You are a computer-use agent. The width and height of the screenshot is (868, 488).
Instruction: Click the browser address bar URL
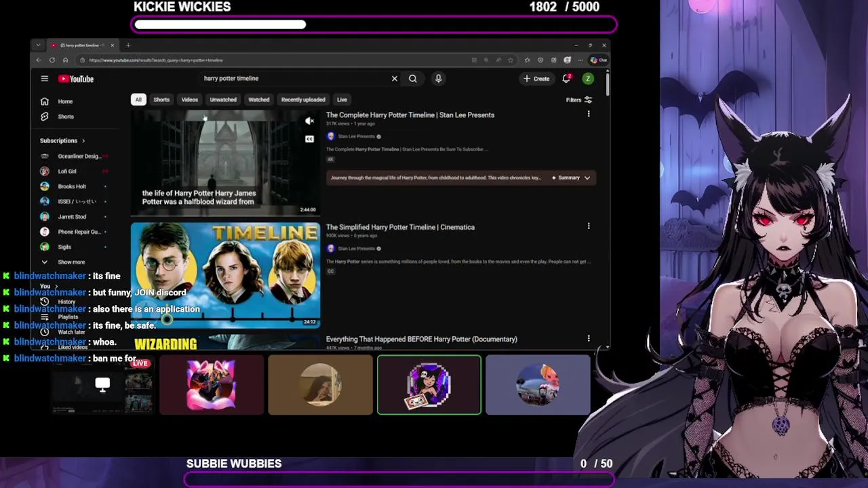coord(155,60)
